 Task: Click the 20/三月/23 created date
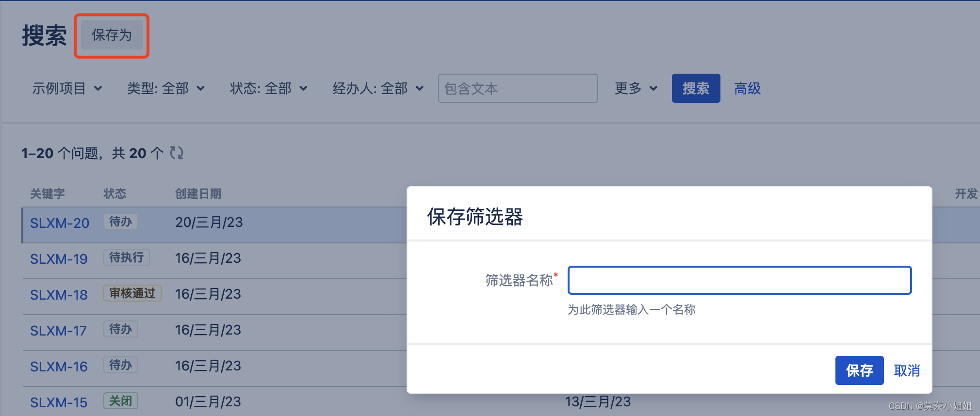pos(209,222)
